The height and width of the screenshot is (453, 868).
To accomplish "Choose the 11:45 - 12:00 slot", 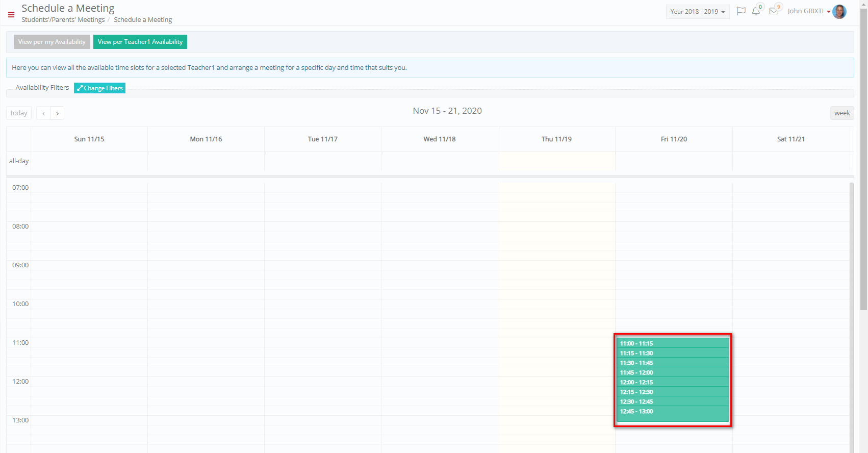I will click(x=673, y=372).
